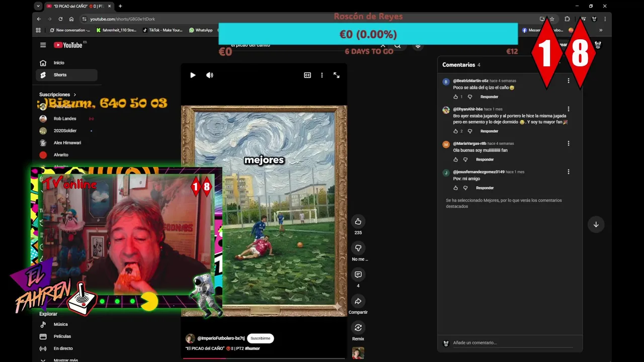Dislike @BeatrizMartin-o5z's comment

(470, 97)
